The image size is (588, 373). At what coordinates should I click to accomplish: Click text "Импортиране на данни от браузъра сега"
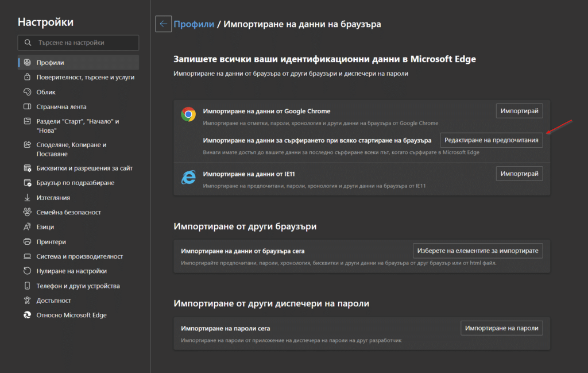tap(243, 251)
